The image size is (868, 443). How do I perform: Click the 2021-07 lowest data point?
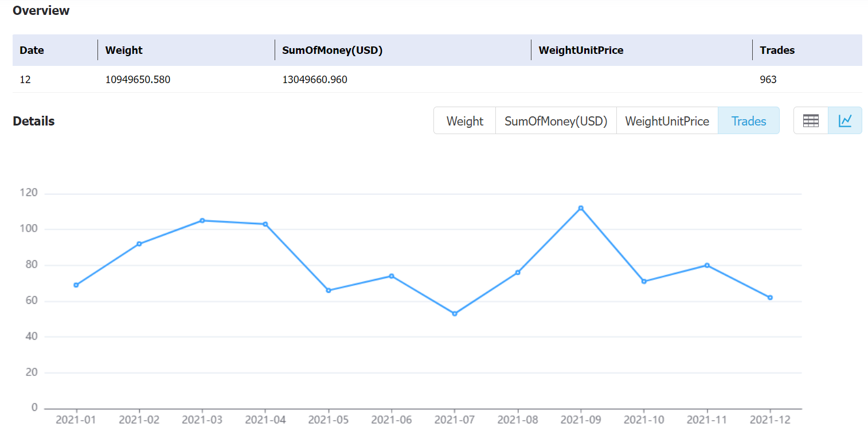click(455, 313)
